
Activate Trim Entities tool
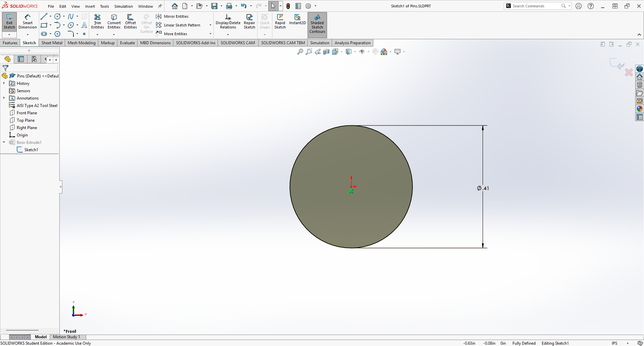98,22
